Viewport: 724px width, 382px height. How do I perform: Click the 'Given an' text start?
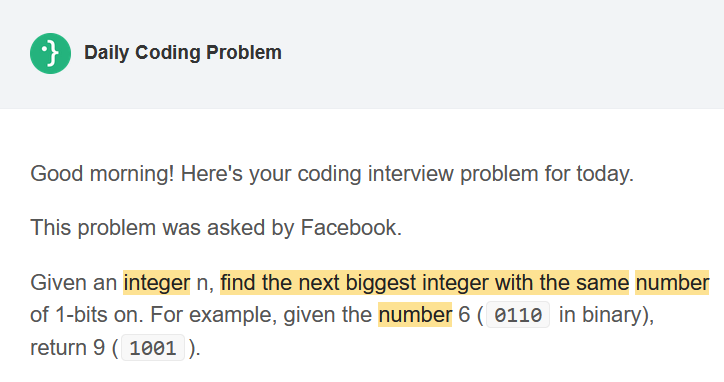tap(73, 282)
